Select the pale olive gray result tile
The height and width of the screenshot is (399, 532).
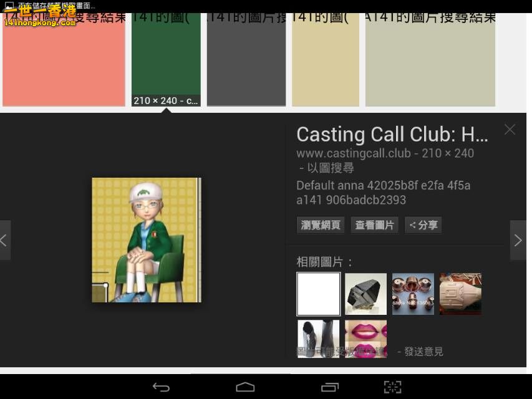[430, 60]
